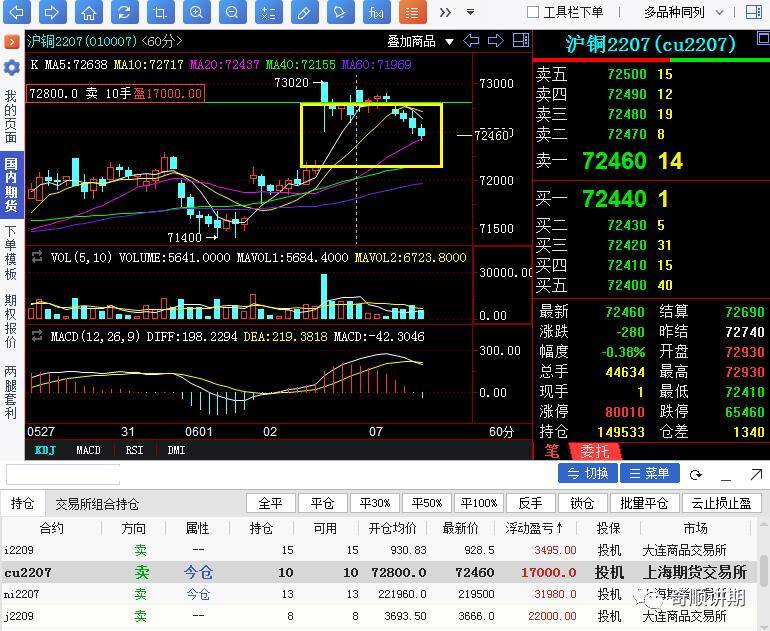Open 叠加商品 dropdown

click(420, 41)
